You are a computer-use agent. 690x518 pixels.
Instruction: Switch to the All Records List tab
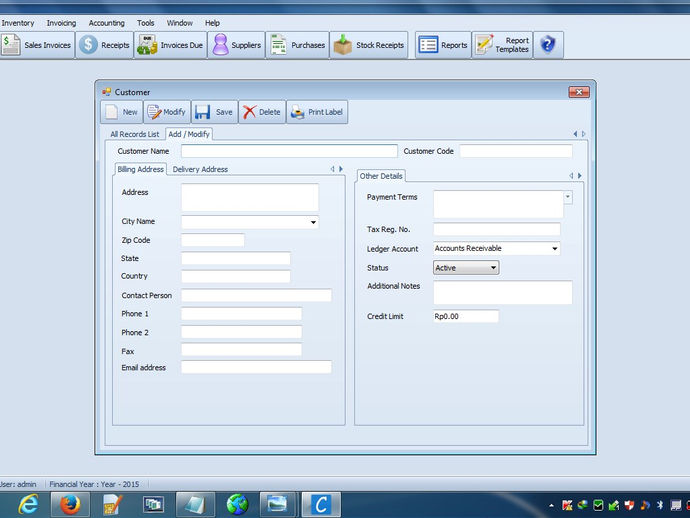pos(134,134)
